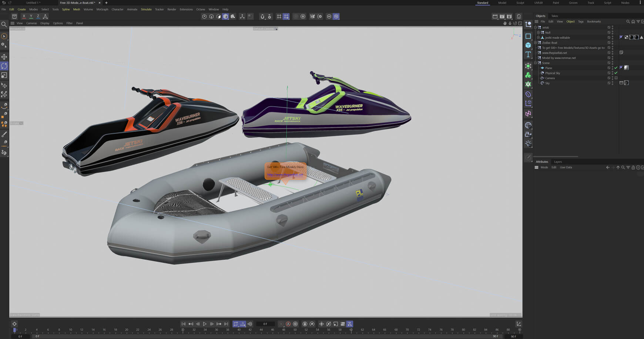Viewport: 644px width, 339px height.
Task: Click the search magnifier in left toolbar
Action: (4, 24)
